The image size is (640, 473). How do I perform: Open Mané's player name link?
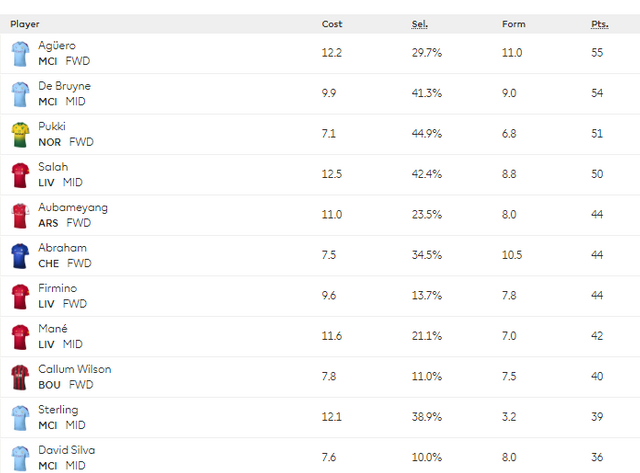(x=53, y=329)
